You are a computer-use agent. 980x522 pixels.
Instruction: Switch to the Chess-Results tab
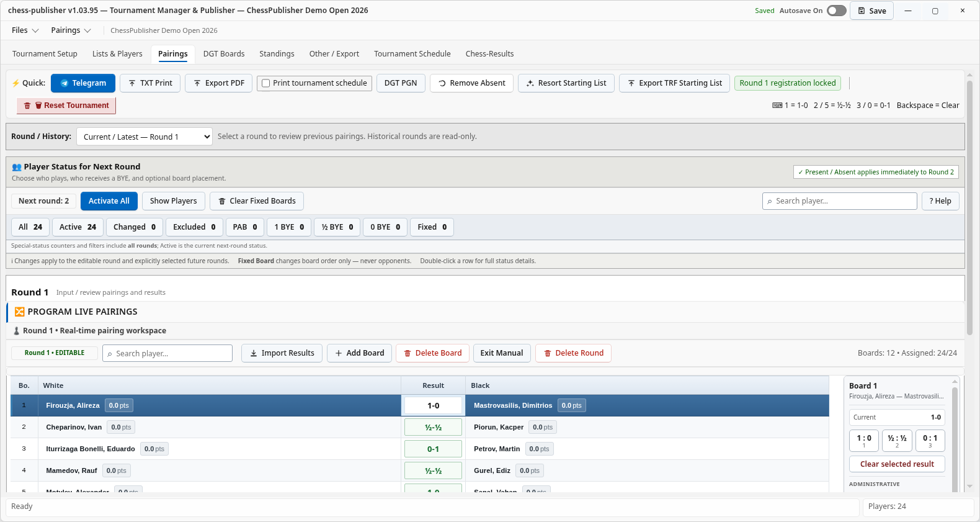coord(490,54)
